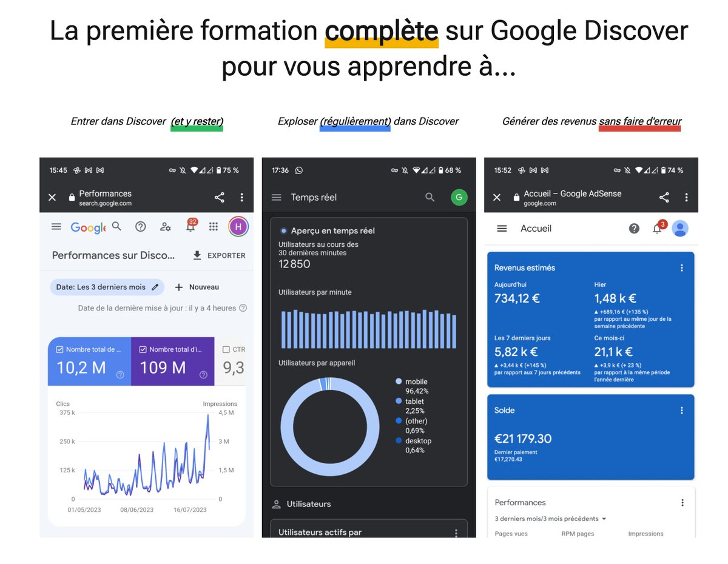Click the EXPORTER download button
This screenshot has height=564, width=728.
click(219, 255)
